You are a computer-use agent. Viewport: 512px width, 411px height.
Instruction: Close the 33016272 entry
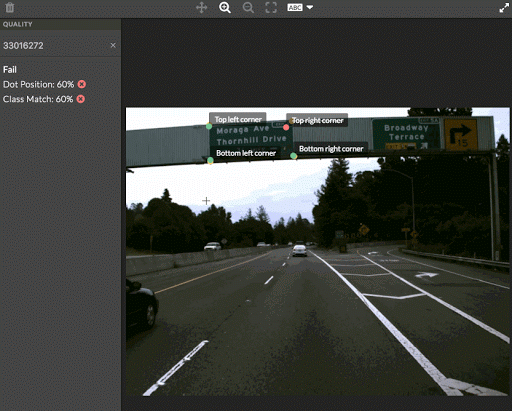(113, 45)
